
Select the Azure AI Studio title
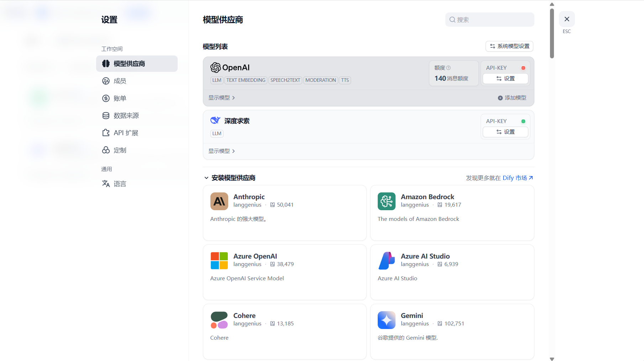tap(425, 256)
